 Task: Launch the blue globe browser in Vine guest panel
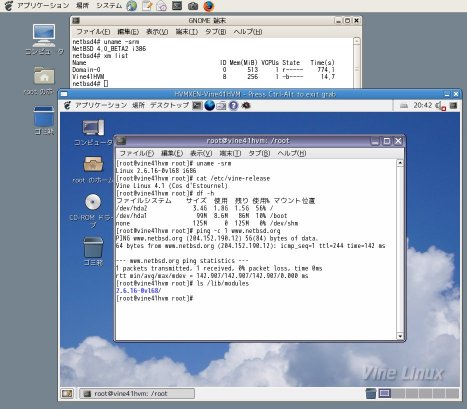tap(210, 106)
